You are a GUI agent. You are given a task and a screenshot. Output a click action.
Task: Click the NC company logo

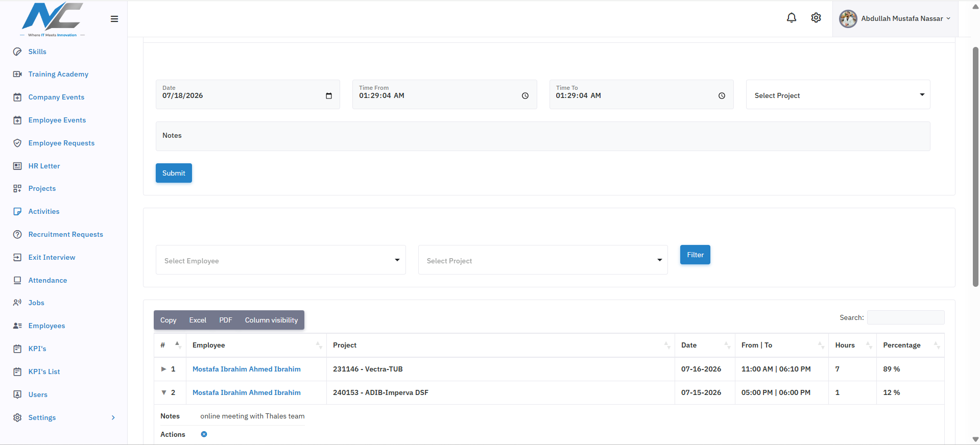click(x=52, y=19)
